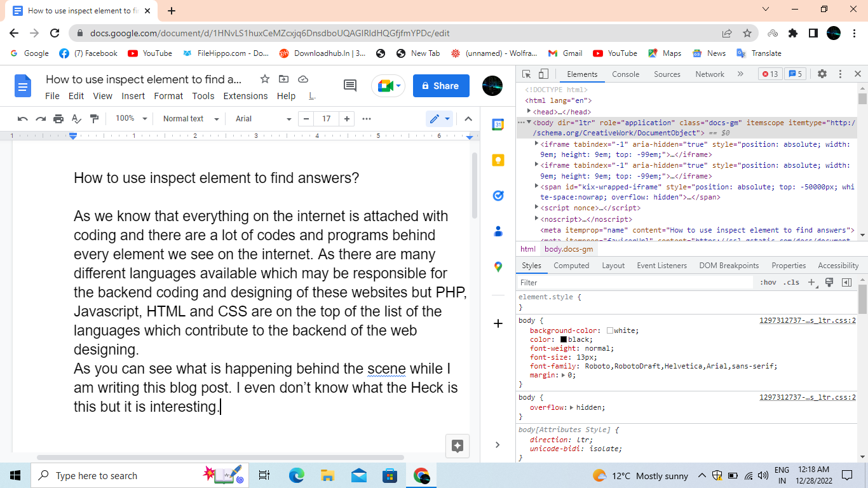The width and height of the screenshot is (868, 488).
Task: Expand the noscript node in DOM tree
Action: 537,219
